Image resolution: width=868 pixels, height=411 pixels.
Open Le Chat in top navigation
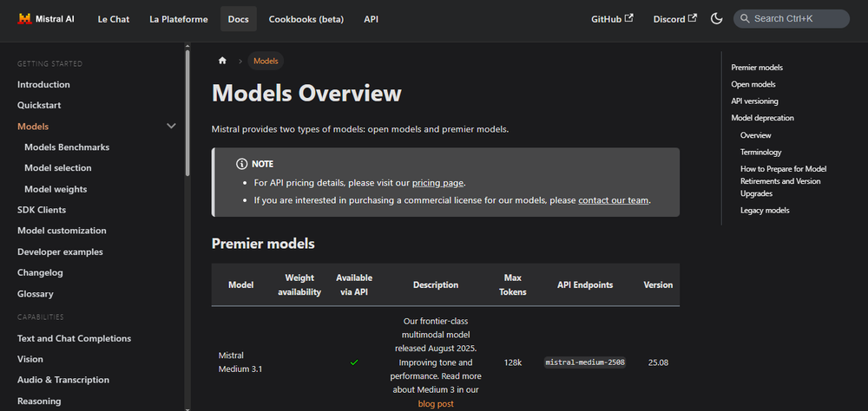coord(114,19)
